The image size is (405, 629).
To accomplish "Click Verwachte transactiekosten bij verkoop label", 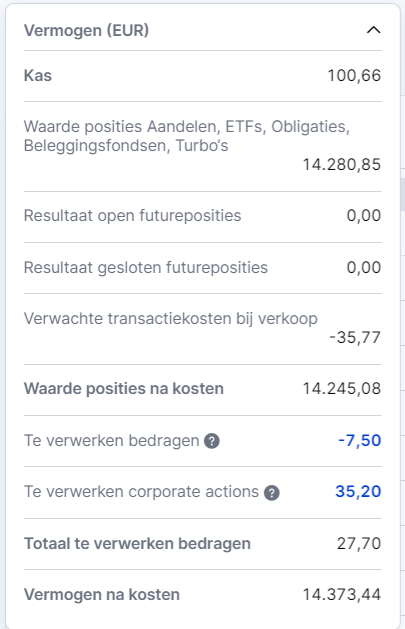I will (x=170, y=319).
